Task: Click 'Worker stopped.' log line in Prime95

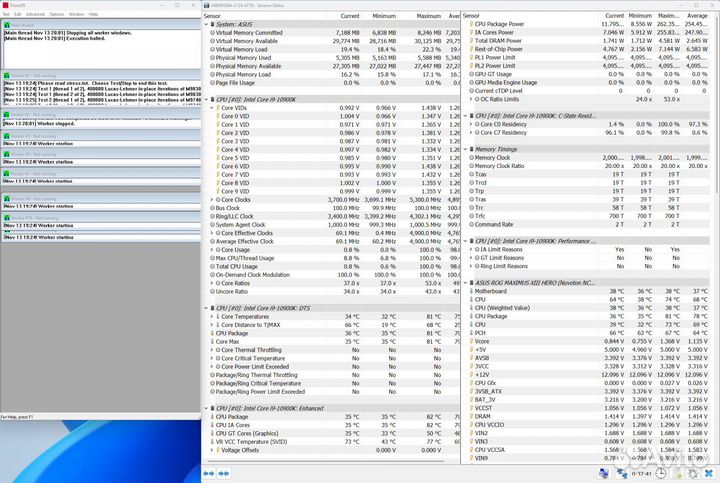Action: tap(39, 124)
